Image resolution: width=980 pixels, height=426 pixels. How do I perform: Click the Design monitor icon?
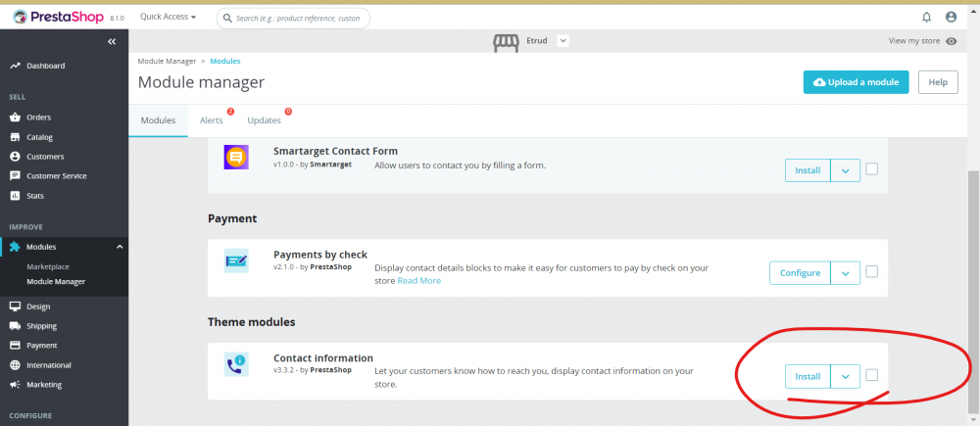point(15,307)
